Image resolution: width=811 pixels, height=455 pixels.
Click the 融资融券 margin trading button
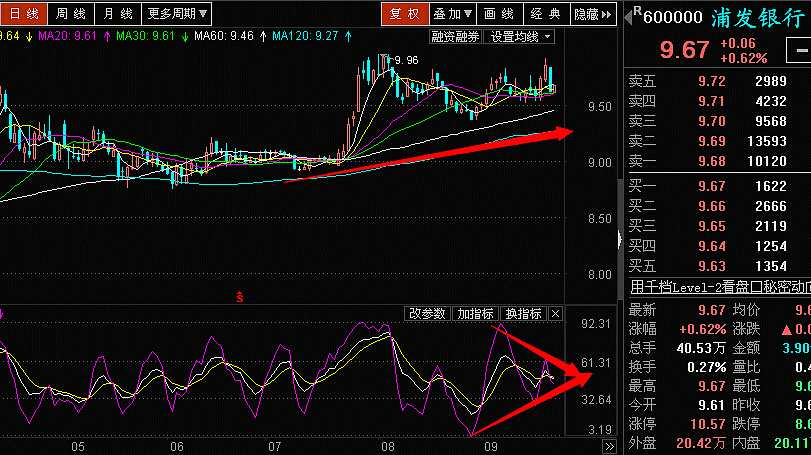[455, 37]
